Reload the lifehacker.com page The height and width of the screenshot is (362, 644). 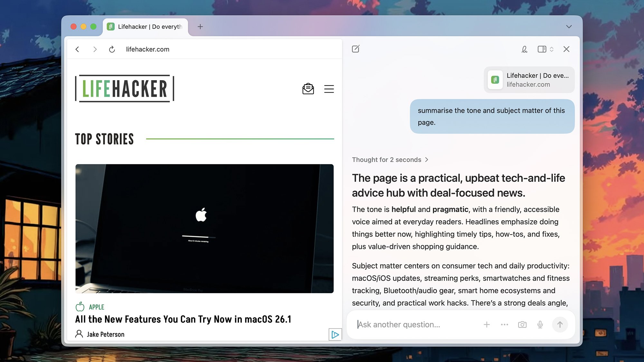(112, 49)
